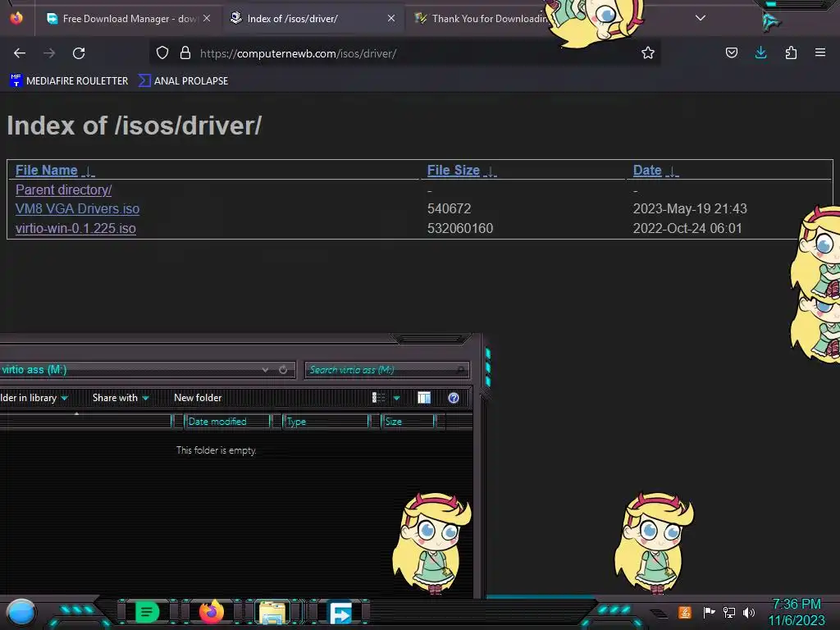Close the Free Download Manager tab

pos(207,18)
